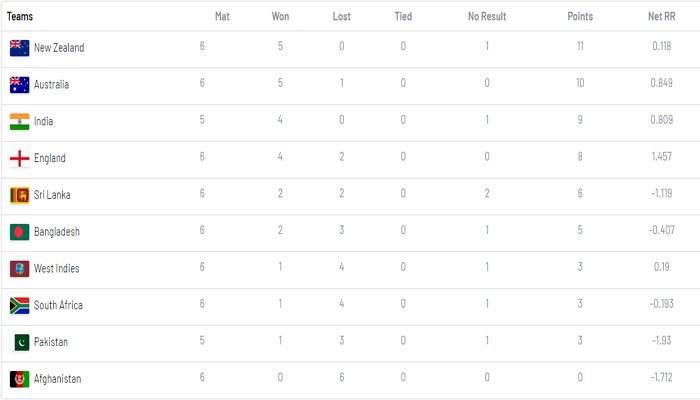
Task: Click the Net RR column header
Action: [661, 16]
